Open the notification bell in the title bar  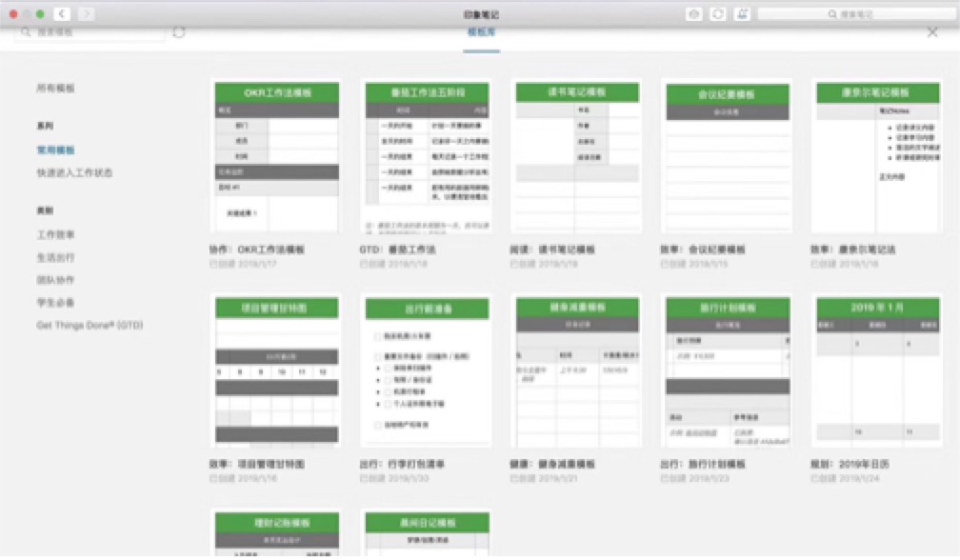click(x=741, y=13)
